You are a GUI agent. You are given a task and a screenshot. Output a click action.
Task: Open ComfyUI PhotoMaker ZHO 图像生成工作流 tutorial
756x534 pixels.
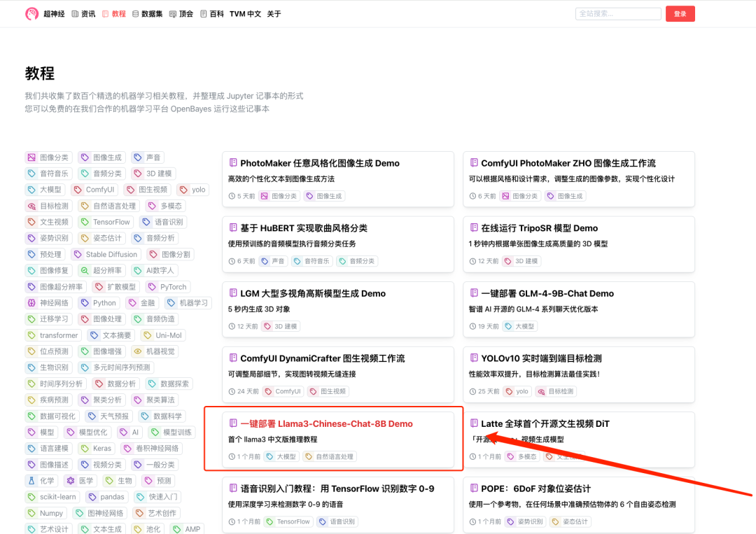click(x=568, y=163)
